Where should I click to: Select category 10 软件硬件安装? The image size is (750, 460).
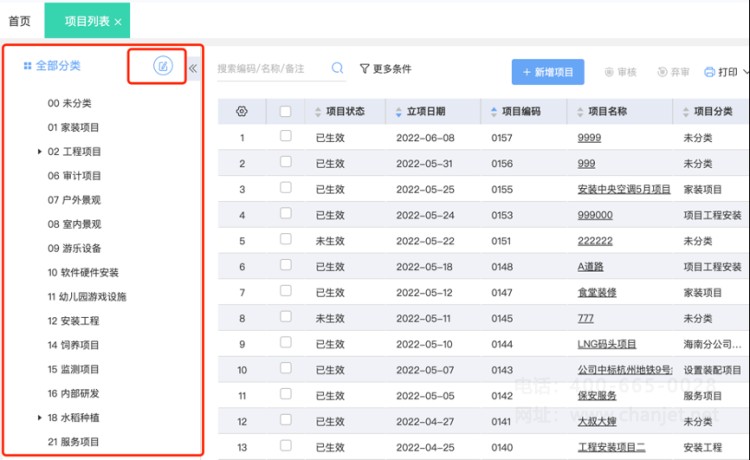pyautogui.click(x=83, y=273)
